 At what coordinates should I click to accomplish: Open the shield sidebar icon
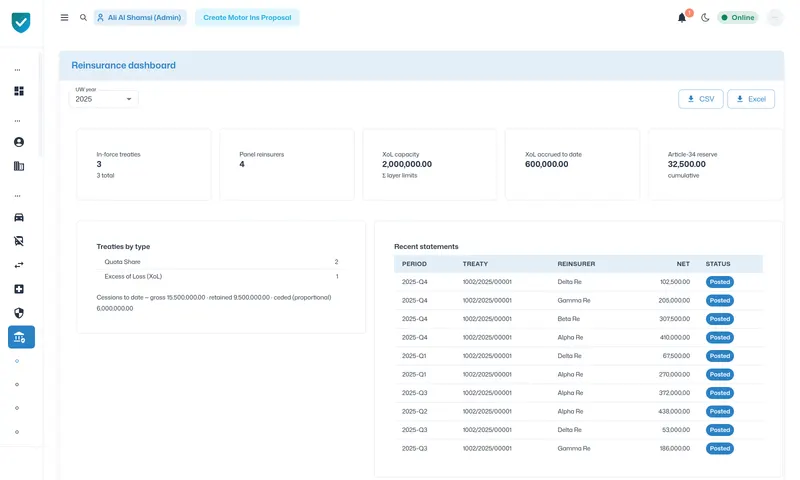point(19,313)
